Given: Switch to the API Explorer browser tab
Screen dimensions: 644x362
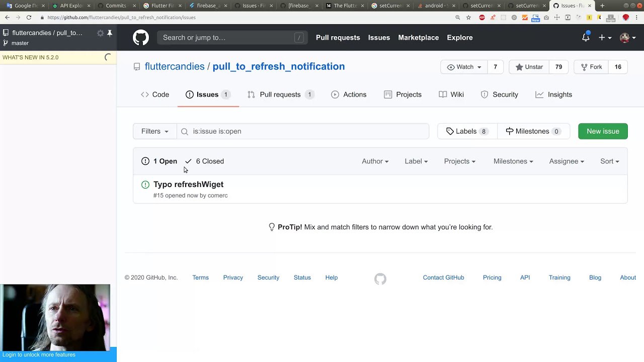Looking at the screenshot, I should [71, 6].
